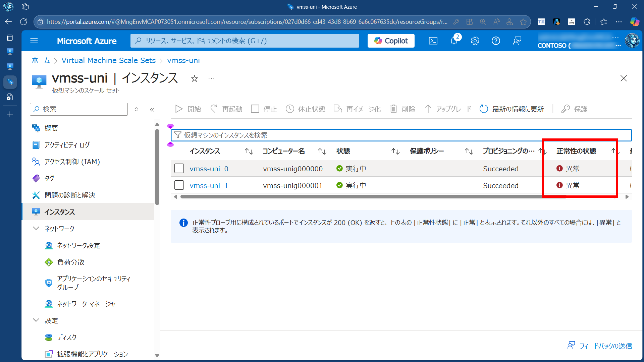This screenshot has width=644, height=362.
Task: Open portal settings gear
Action: [x=475, y=41]
